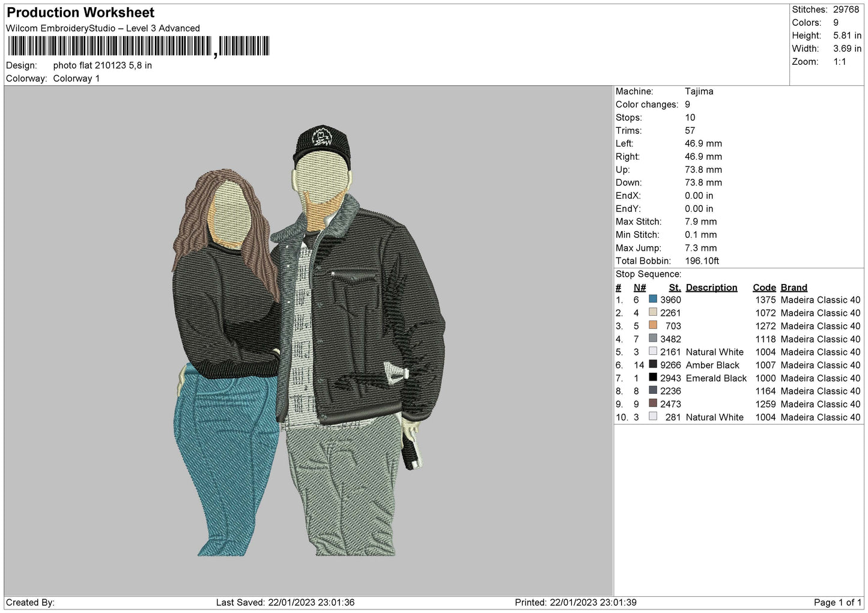Click the Max Stitch value 7.9 mm
Screen dimensions: 868x613
[700, 222]
